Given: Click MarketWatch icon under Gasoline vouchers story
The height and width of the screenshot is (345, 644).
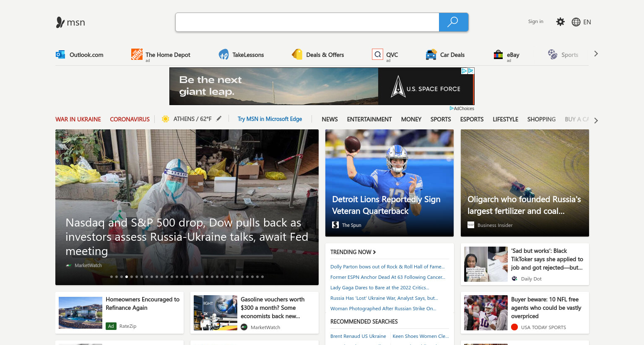Looking at the screenshot, I should (x=244, y=327).
